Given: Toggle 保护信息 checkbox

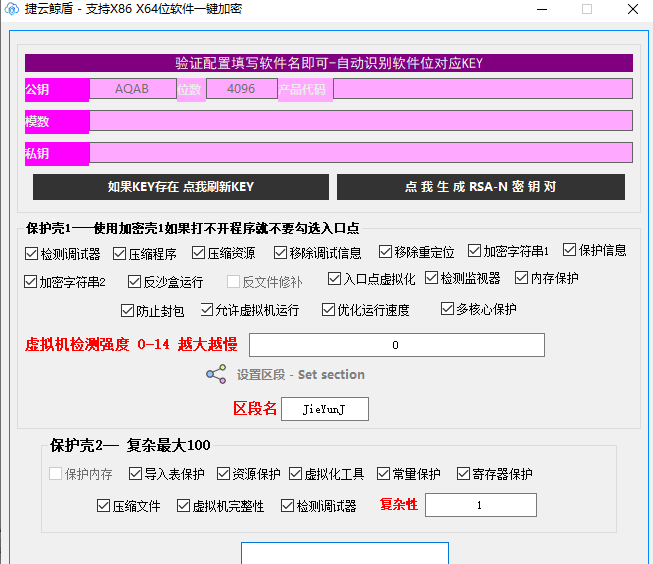Looking at the screenshot, I should [x=569, y=250].
